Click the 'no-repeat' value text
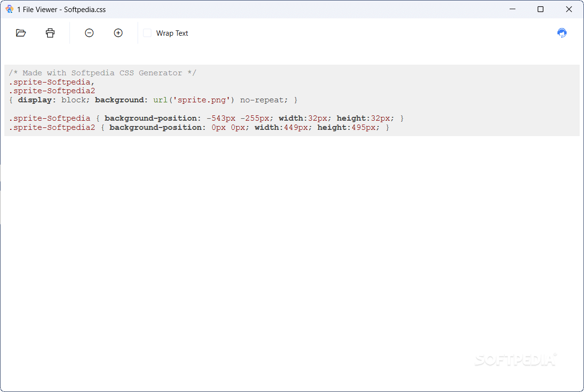This screenshot has width=584, height=392. (261, 100)
